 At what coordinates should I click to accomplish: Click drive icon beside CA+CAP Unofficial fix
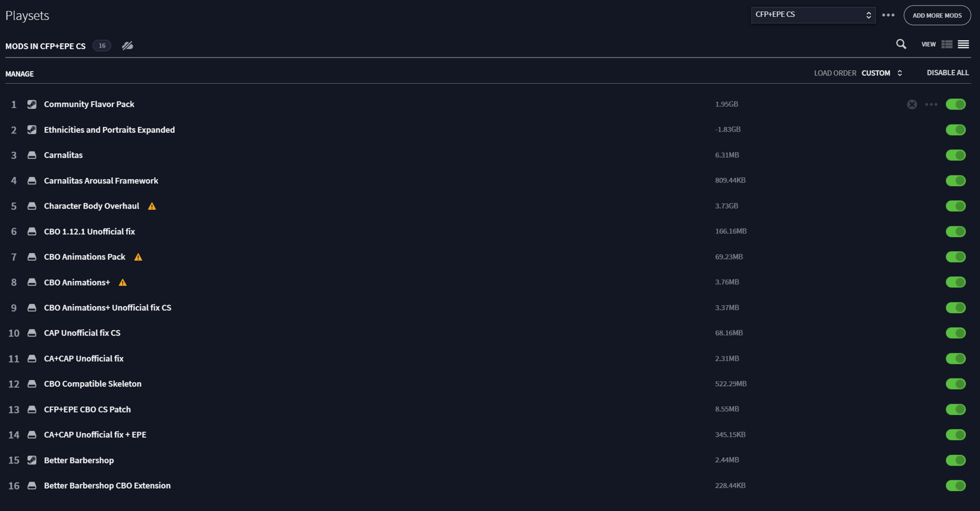[x=32, y=359]
